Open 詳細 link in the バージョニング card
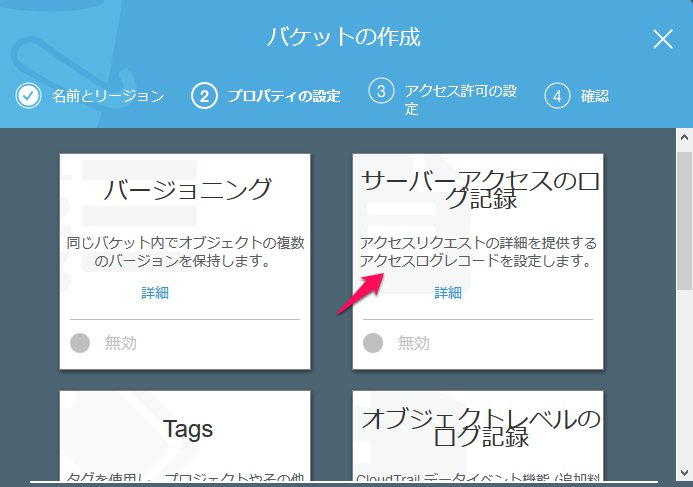The width and height of the screenshot is (693, 487). tap(155, 293)
